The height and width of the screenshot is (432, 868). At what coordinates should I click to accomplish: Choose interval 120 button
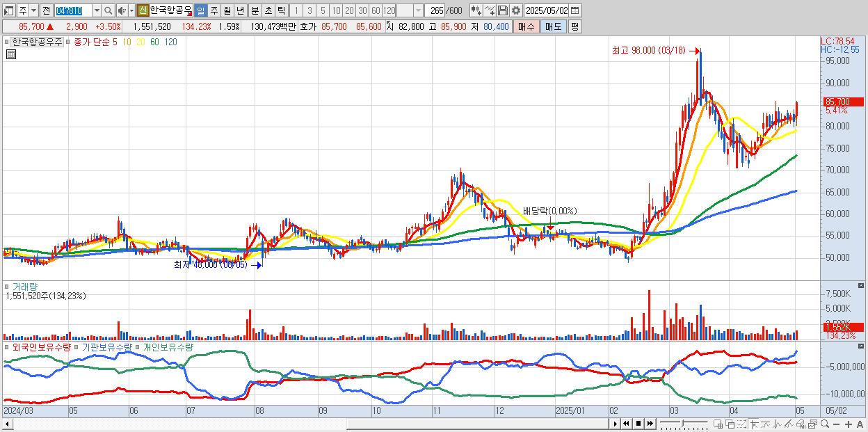[x=389, y=11]
